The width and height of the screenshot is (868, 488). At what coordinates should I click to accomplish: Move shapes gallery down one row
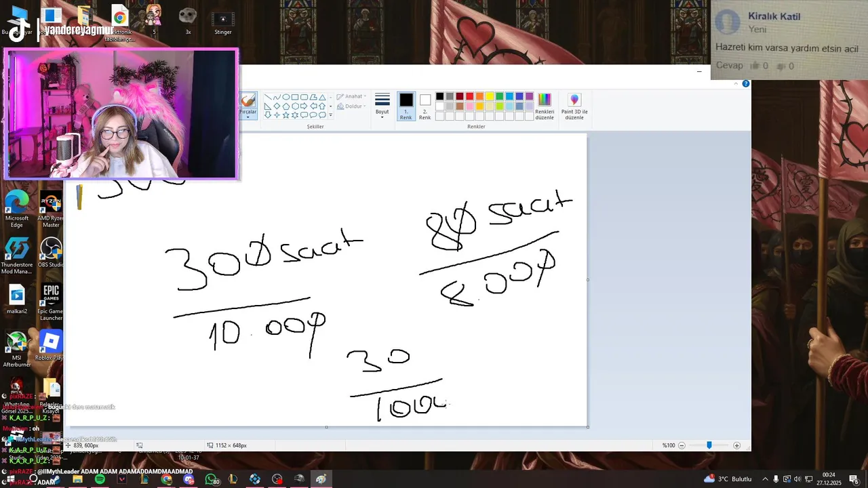coord(331,106)
